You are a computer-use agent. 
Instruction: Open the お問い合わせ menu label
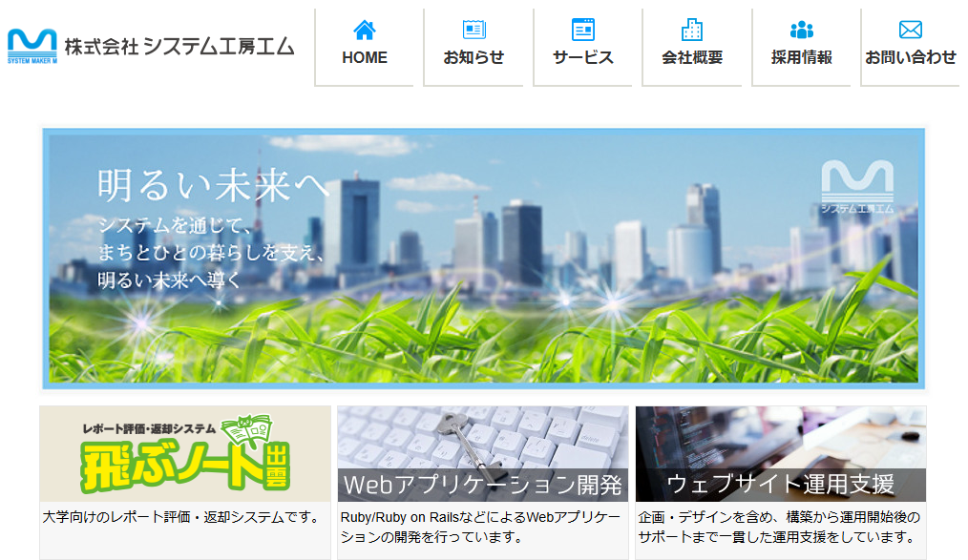click(911, 57)
